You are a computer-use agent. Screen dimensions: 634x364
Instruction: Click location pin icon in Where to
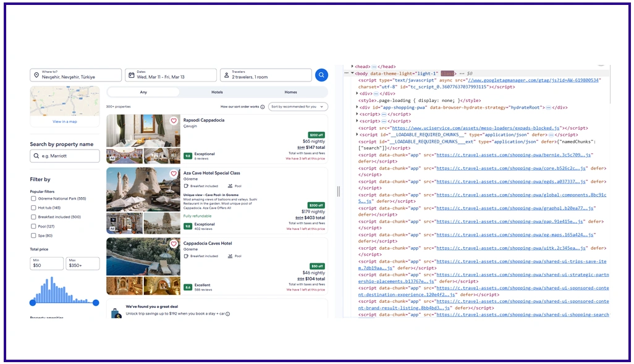click(36, 75)
